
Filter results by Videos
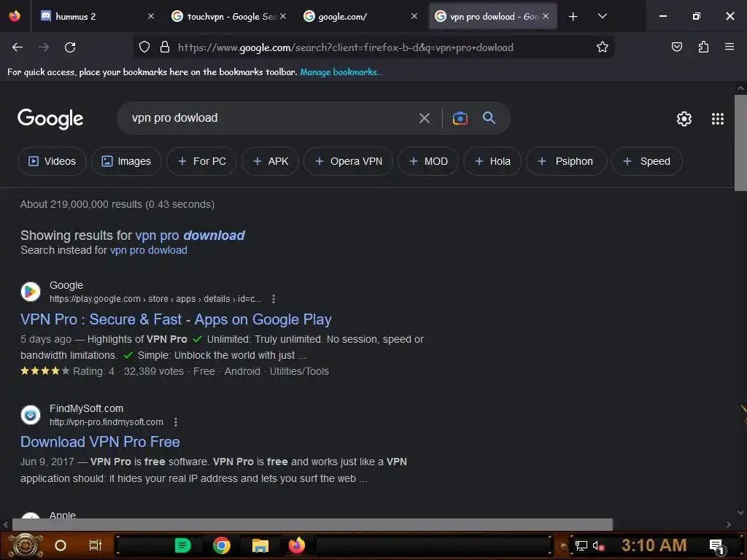tap(52, 161)
